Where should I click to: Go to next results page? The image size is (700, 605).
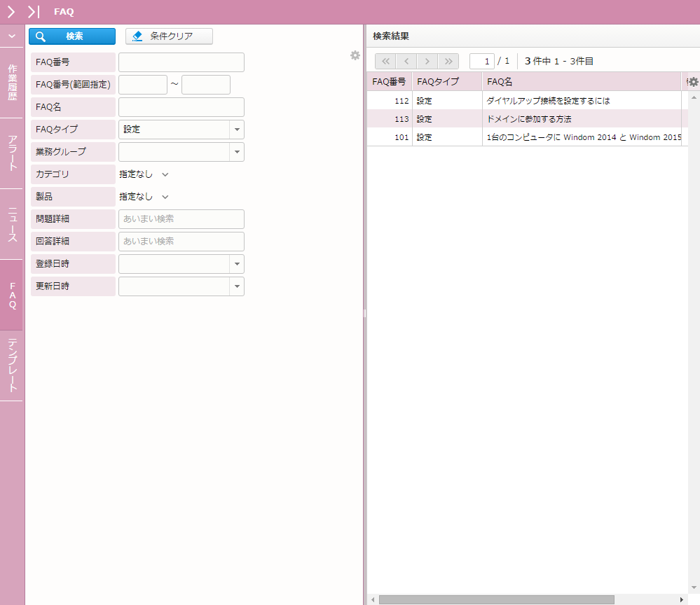(x=427, y=61)
